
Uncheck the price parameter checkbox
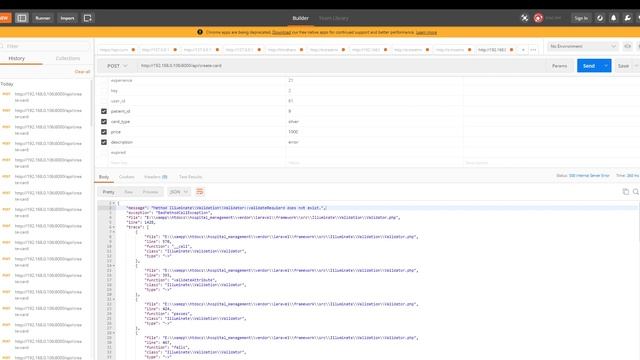(x=104, y=132)
